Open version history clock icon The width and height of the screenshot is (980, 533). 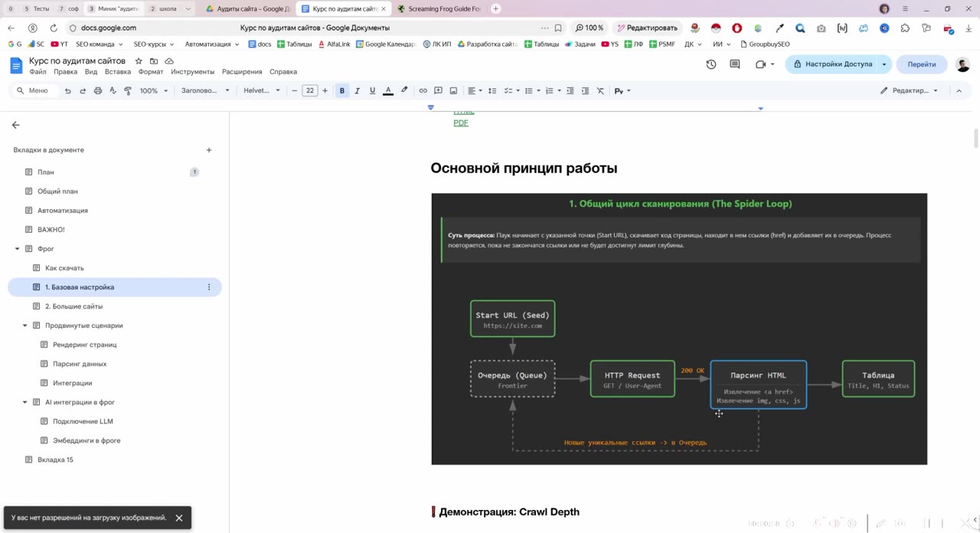click(711, 64)
